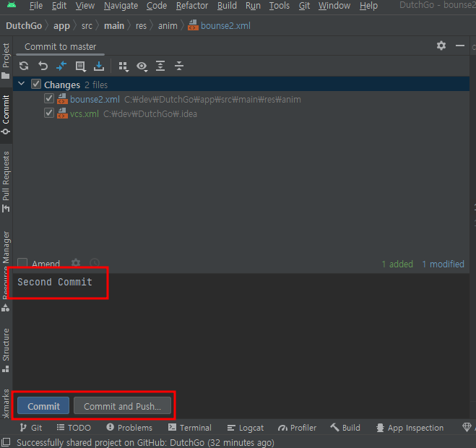
Task: Toggle tool window bars status icon
Action: [6, 442]
